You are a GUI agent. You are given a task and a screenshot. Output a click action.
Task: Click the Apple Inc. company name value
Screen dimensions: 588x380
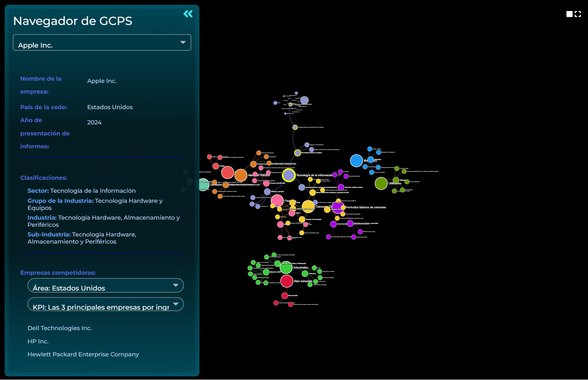[102, 81]
